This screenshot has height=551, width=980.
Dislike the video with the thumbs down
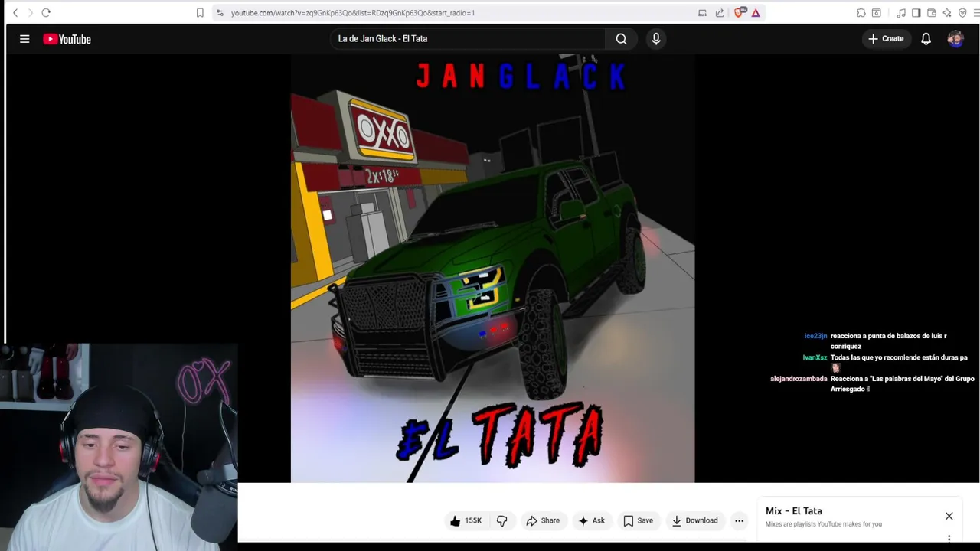click(502, 520)
